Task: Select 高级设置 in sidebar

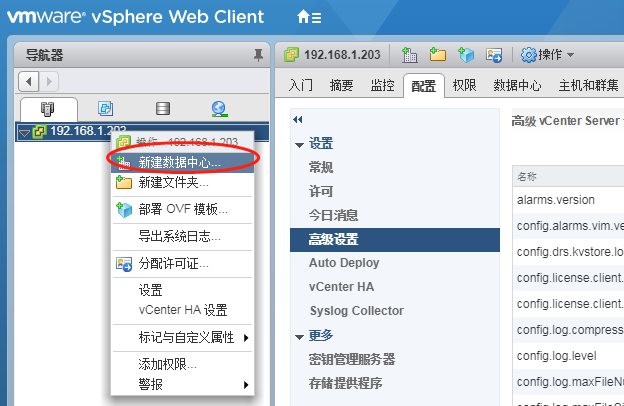Action: coord(395,240)
